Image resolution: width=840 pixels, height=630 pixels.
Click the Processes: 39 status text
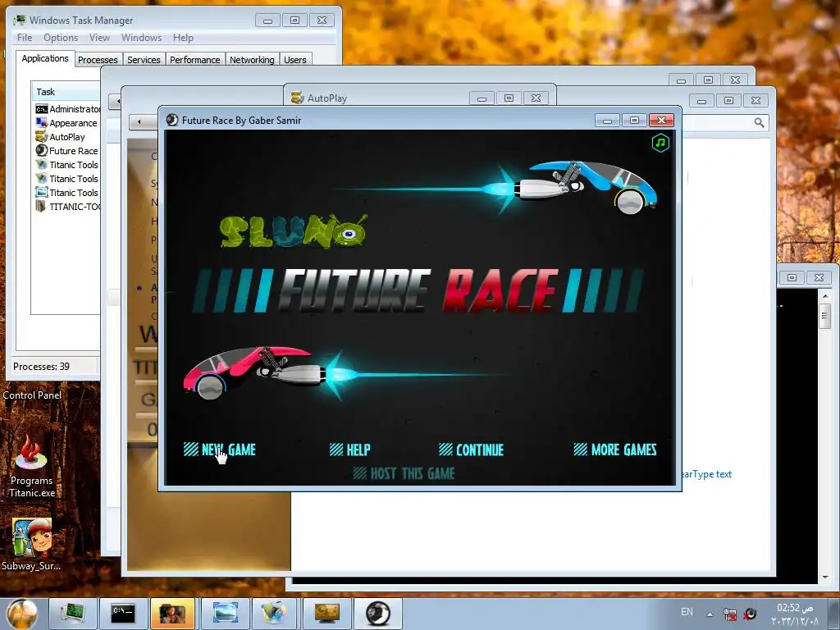(x=41, y=367)
